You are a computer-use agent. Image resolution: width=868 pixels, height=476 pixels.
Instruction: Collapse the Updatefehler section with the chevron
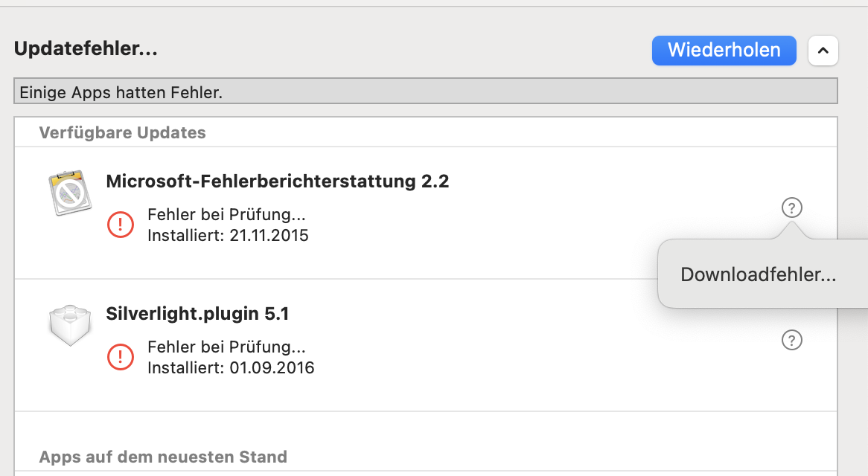click(x=823, y=51)
